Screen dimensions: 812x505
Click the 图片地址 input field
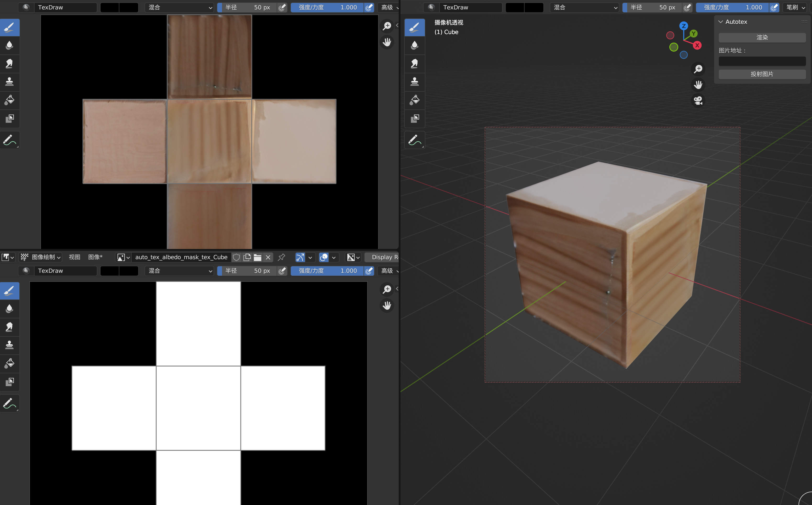pos(762,62)
